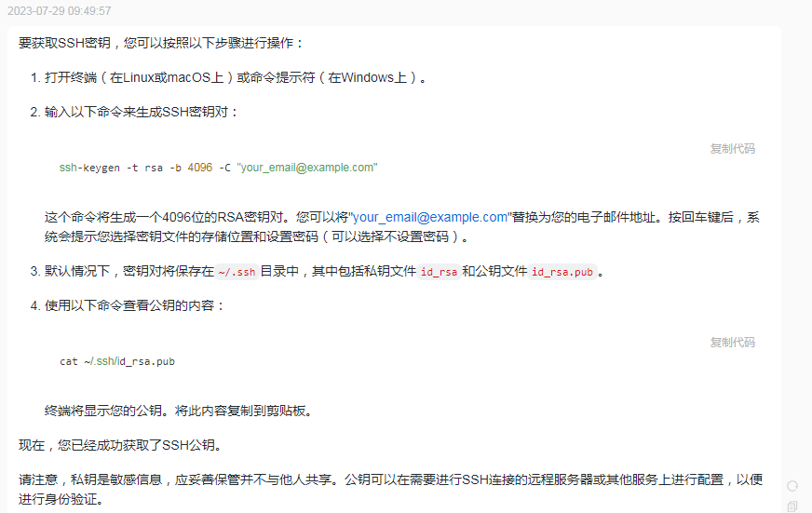The width and height of the screenshot is (812, 513).
Task: Click the red id_rsa.pub inline code in step 3
Action: pyautogui.click(x=562, y=272)
